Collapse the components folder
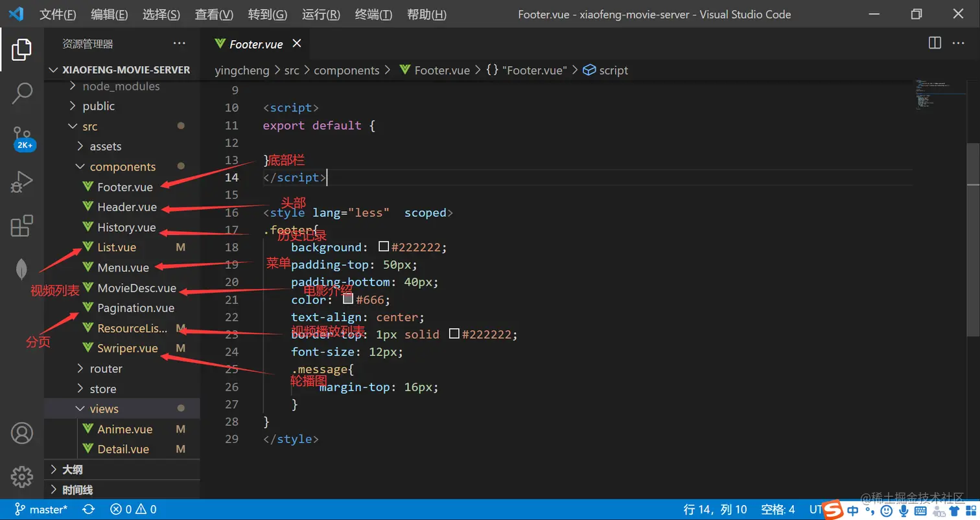Image resolution: width=980 pixels, height=520 pixels. pos(122,166)
